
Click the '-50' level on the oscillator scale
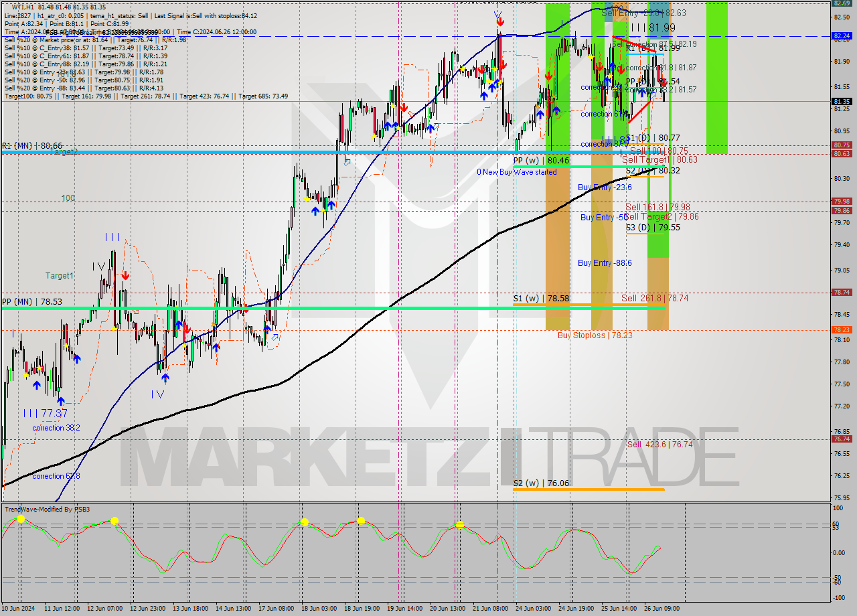(838, 576)
